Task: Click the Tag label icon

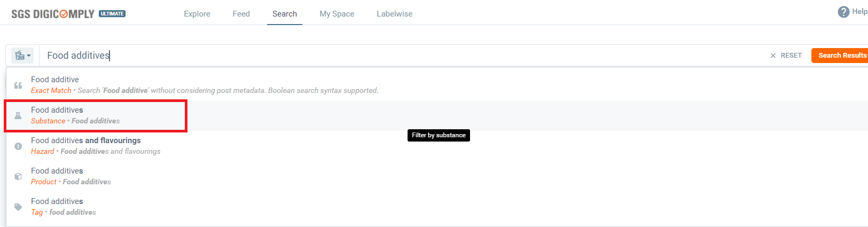Action: [18, 207]
